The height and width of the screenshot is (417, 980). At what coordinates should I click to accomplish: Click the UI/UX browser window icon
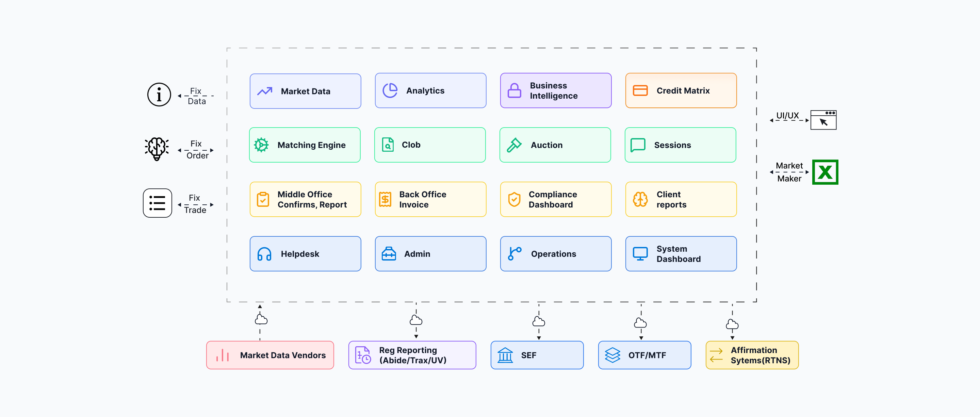[x=823, y=120]
